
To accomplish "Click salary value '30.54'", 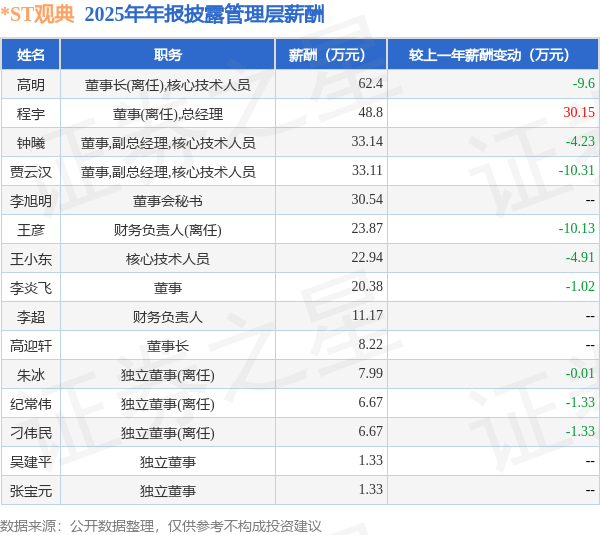I will point(367,199).
